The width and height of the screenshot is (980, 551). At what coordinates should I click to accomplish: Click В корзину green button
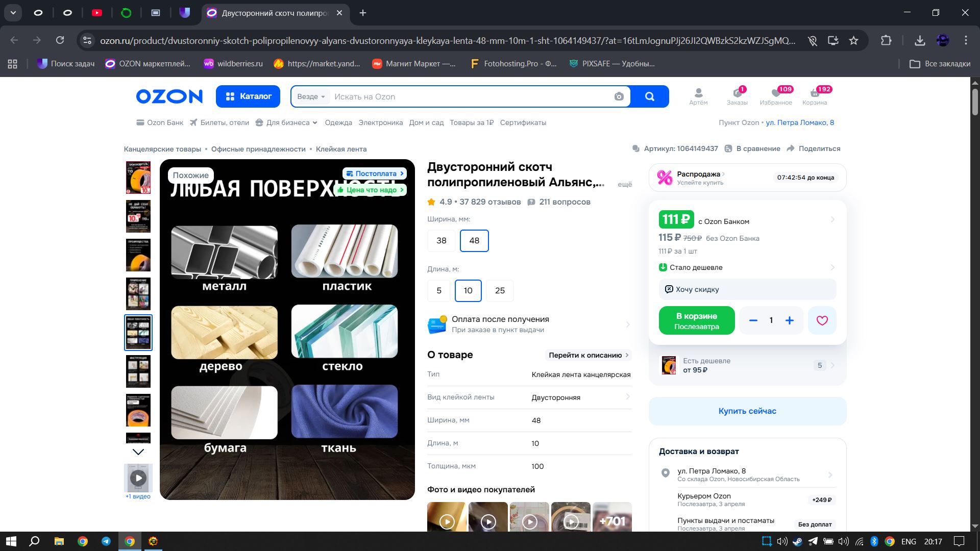coord(696,320)
